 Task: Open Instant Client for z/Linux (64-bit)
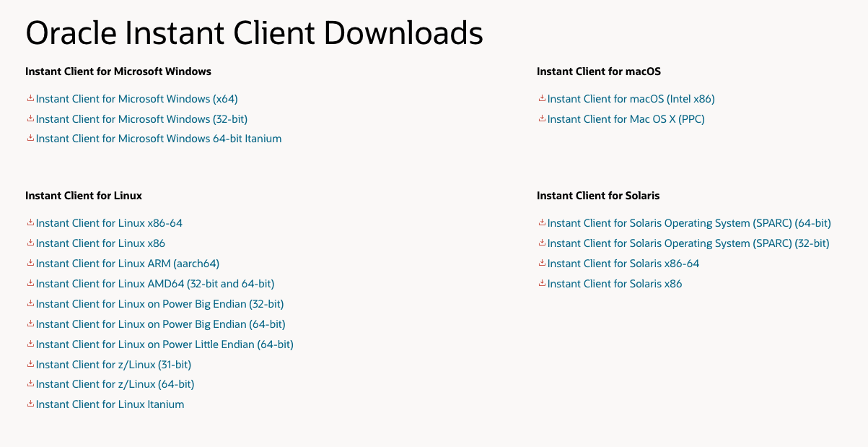[115, 384]
